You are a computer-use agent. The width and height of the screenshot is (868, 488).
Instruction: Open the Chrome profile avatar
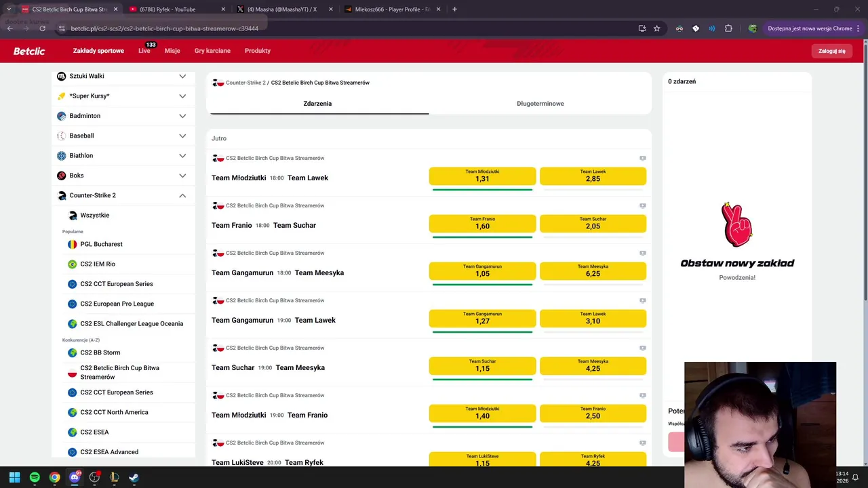(753, 28)
